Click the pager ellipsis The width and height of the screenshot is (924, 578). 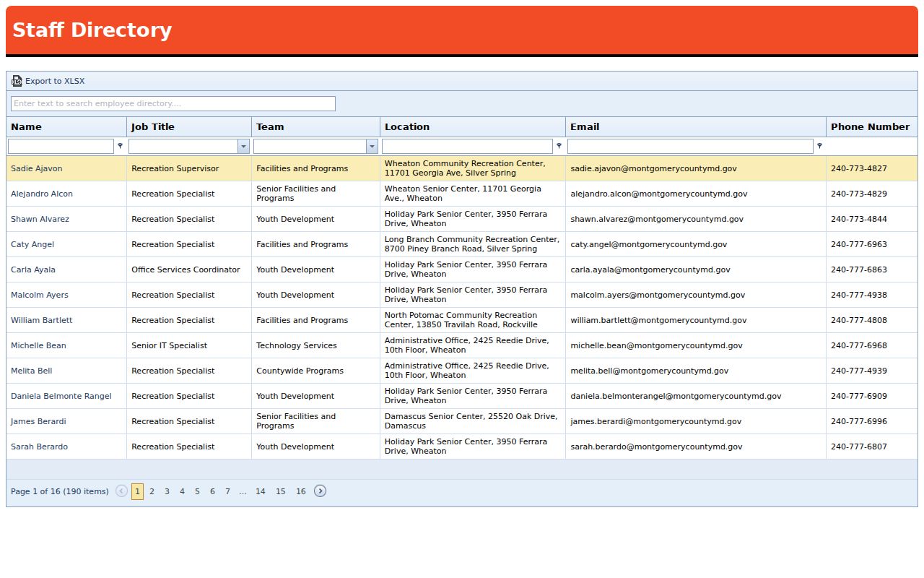click(x=243, y=491)
